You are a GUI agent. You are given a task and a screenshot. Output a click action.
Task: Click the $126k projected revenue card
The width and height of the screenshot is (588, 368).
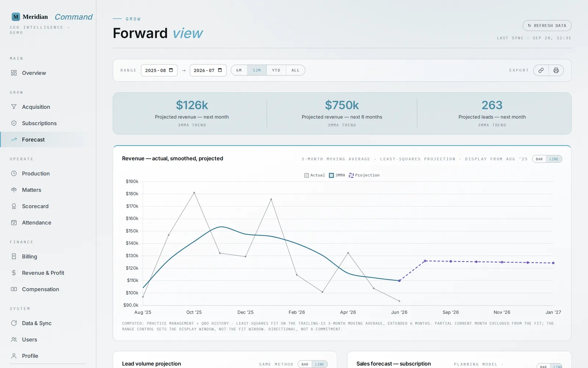click(192, 113)
